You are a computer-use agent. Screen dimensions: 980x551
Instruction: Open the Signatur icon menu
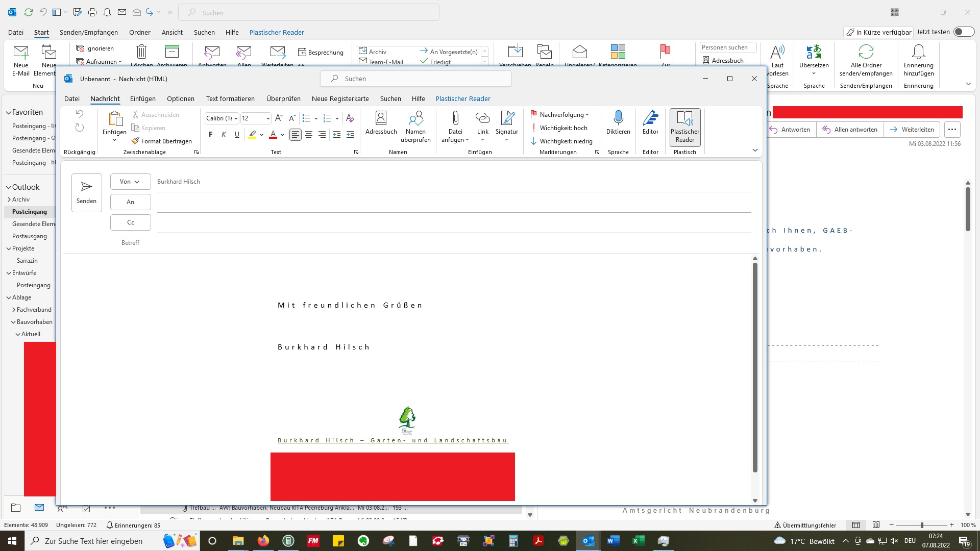pos(507,118)
